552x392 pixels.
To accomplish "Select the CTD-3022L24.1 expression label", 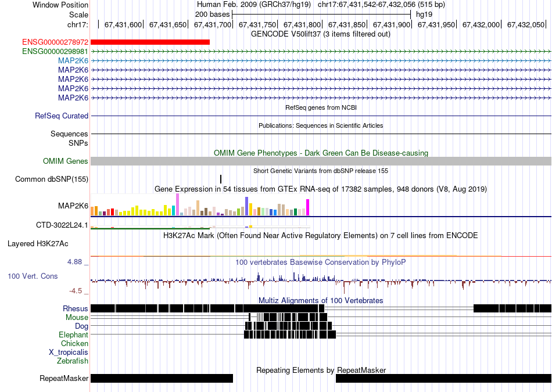I will 62,225.
